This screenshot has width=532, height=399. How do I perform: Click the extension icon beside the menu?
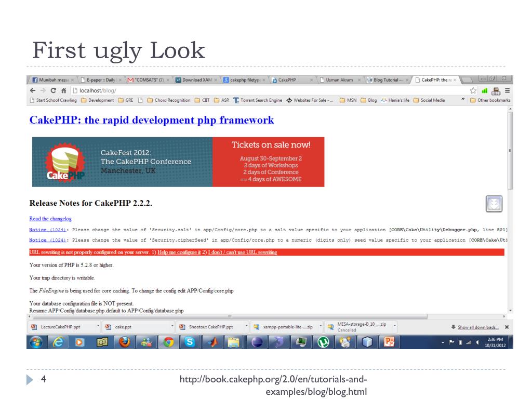click(496, 91)
